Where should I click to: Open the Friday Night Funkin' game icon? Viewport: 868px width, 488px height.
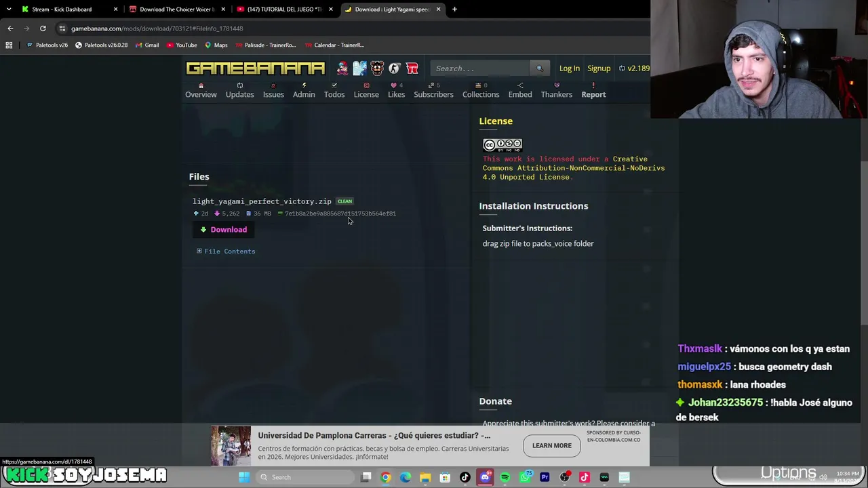coord(342,68)
